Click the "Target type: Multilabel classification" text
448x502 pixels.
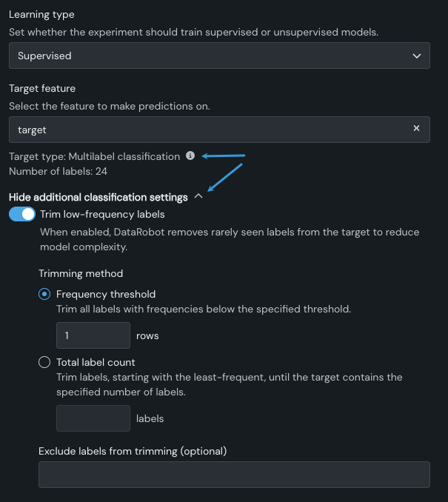point(94,156)
